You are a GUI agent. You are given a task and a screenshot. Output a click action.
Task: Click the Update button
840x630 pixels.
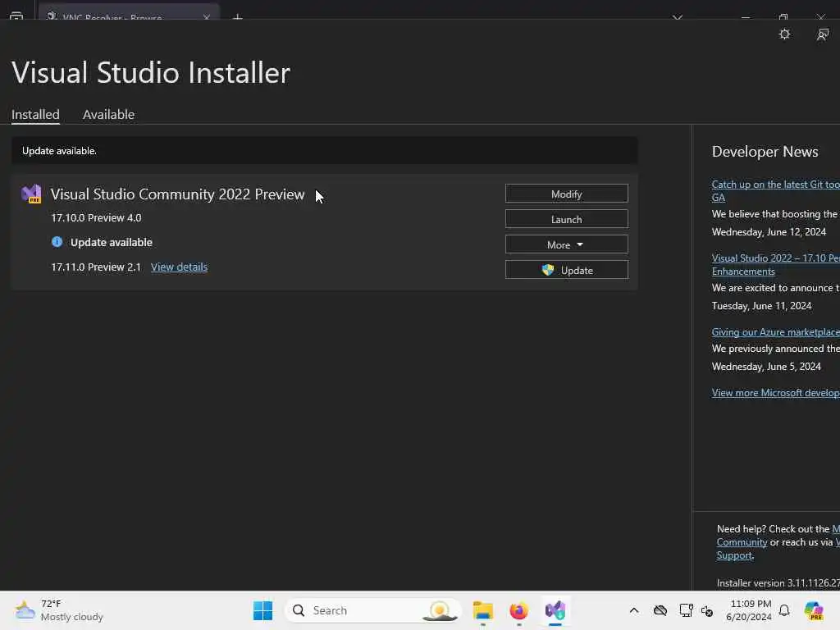point(566,269)
